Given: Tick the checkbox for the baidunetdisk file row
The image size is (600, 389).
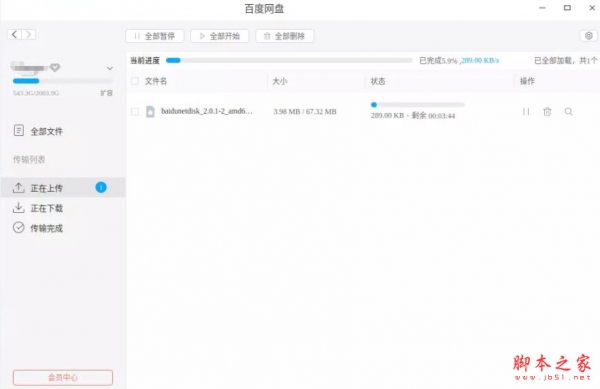Looking at the screenshot, I should 135,111.
